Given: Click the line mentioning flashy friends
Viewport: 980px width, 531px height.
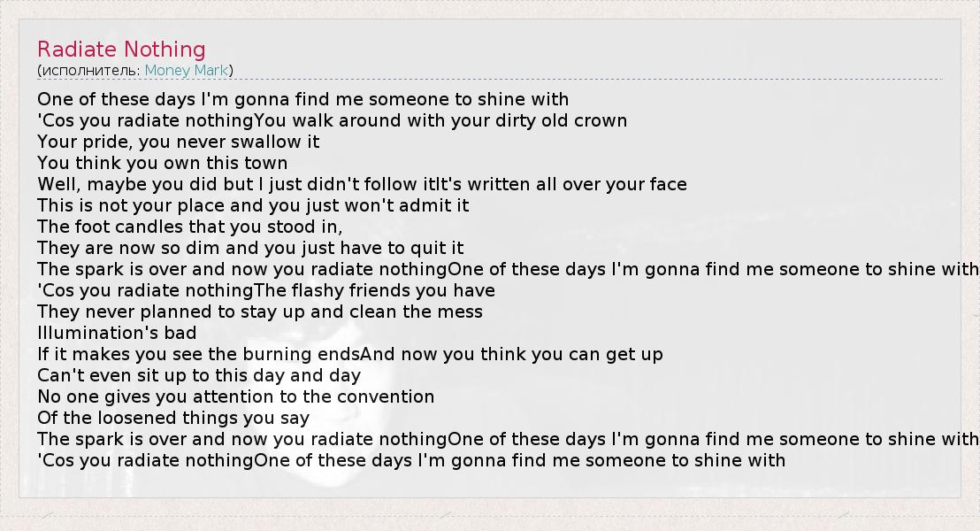Looking at the screenshot, I should 265,290.
